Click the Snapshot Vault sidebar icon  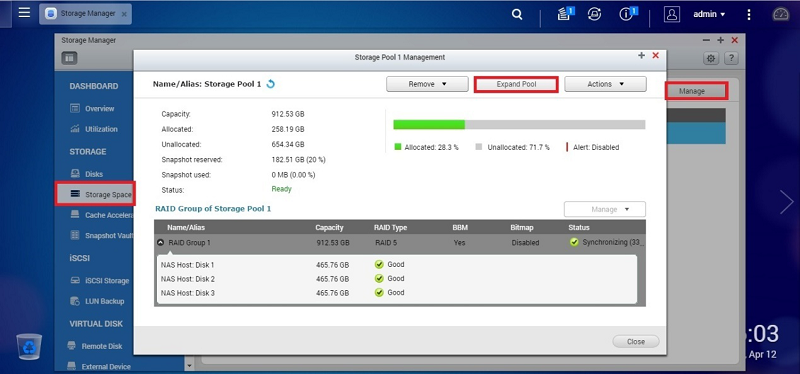pos(75,235)
